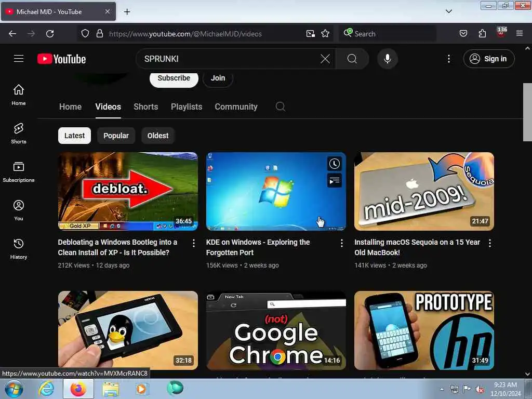Subscribe to the Michael MJD channel
Screen dimensions: 532x399
(x=174, y=78)
